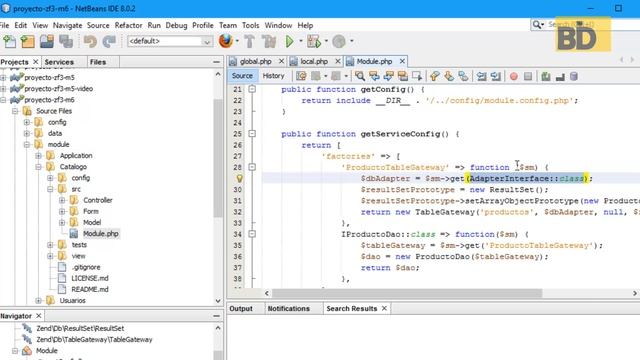This screenshot has width=640, height=360.
Task: Click the Find Selection magnifier icon
Action: pos(360,76)
